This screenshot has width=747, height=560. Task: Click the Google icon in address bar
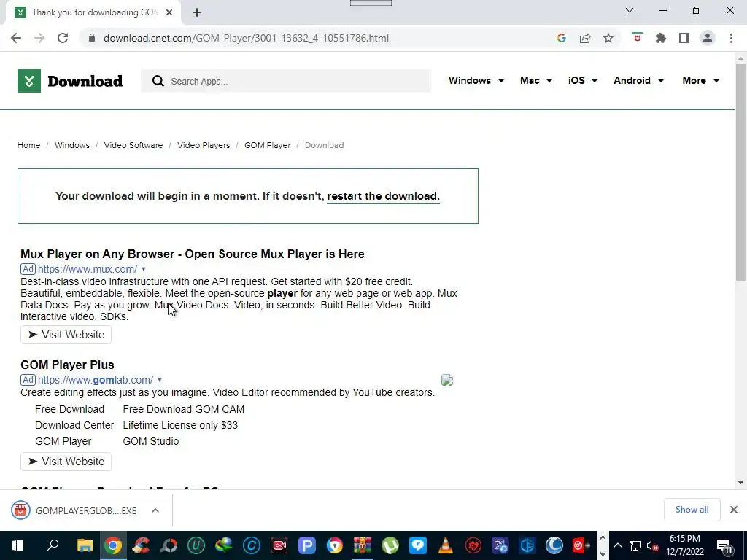click(x=562, y=38)
